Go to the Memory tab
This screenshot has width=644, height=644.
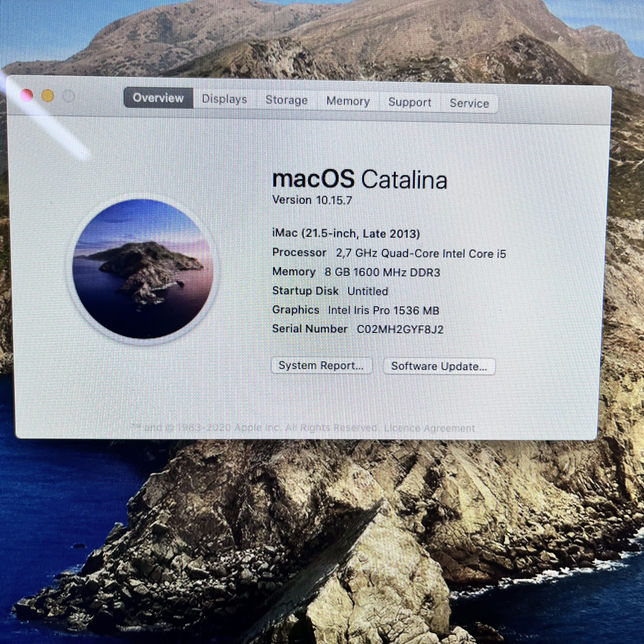[348, 101]
